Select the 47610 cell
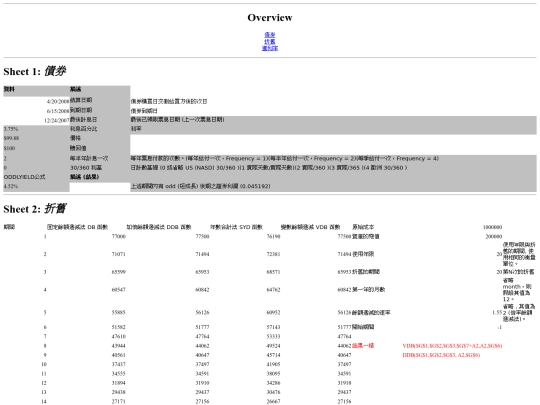The height and width of the screenshot is (405, 540). (x=118, y=336)
